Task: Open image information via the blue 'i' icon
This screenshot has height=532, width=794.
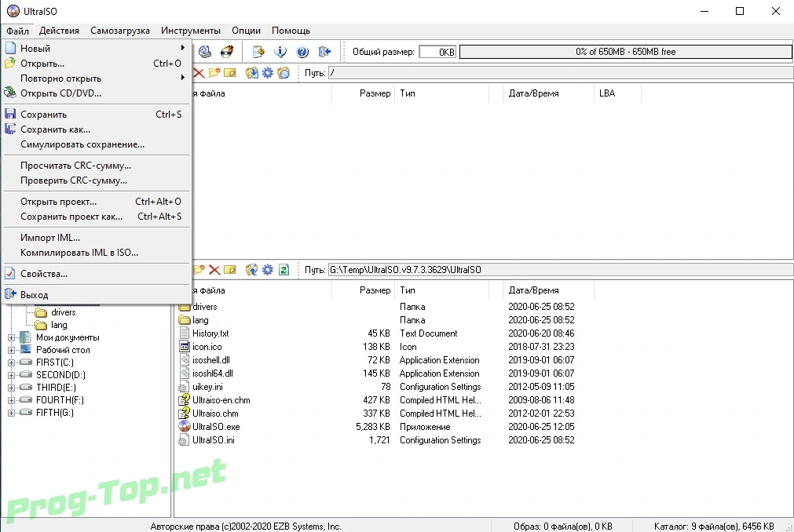Action: 280,52
